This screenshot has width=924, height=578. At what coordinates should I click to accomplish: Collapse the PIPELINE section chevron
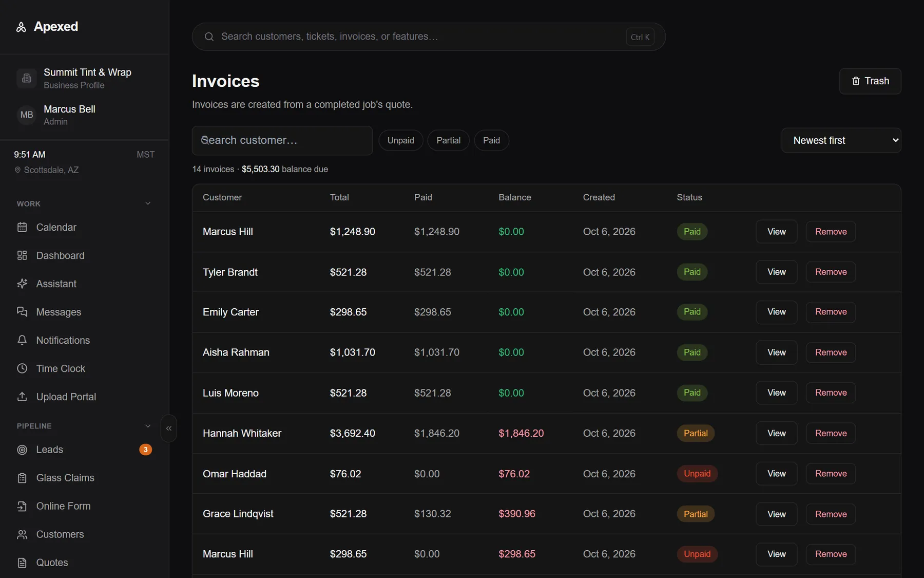point(148,426)
